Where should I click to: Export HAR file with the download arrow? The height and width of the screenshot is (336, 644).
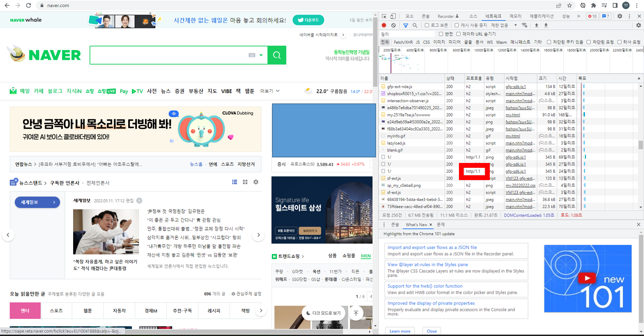546,25
